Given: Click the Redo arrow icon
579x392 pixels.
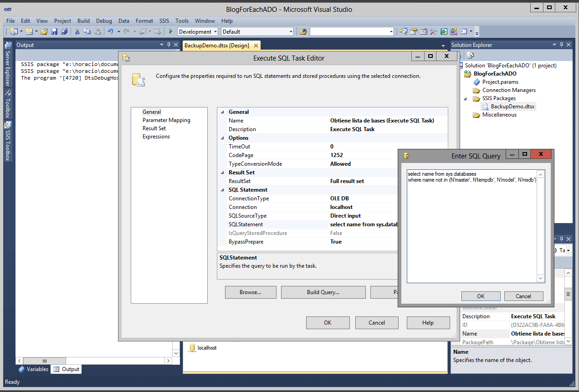Looking at the screenshot, I should [x=127, y=31].
